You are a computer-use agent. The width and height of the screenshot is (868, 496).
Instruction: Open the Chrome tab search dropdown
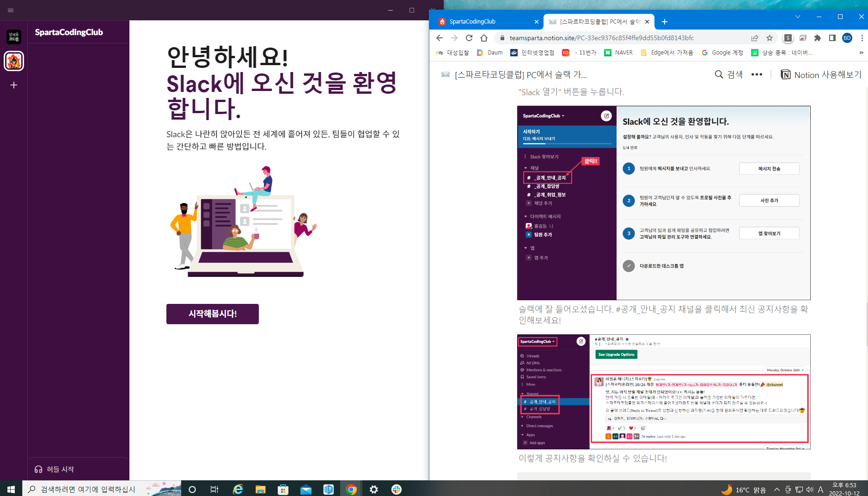pyautogui.click(x=797, y=17)
